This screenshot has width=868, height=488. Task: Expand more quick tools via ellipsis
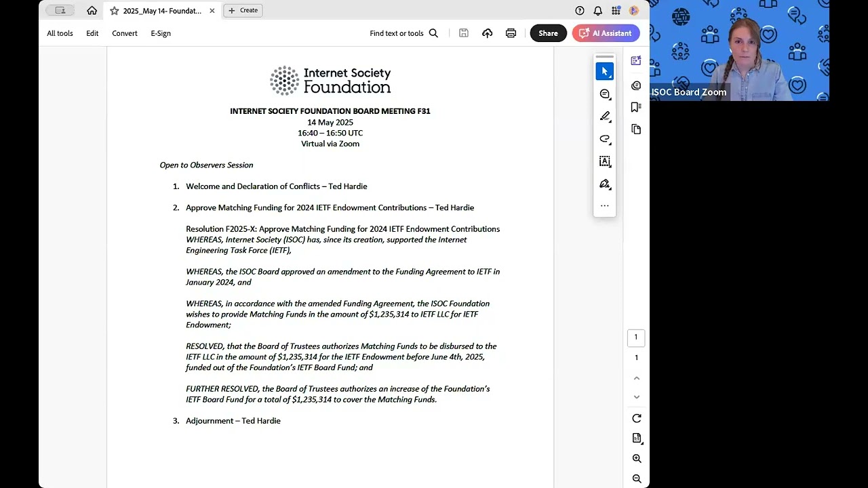point(605,205)
